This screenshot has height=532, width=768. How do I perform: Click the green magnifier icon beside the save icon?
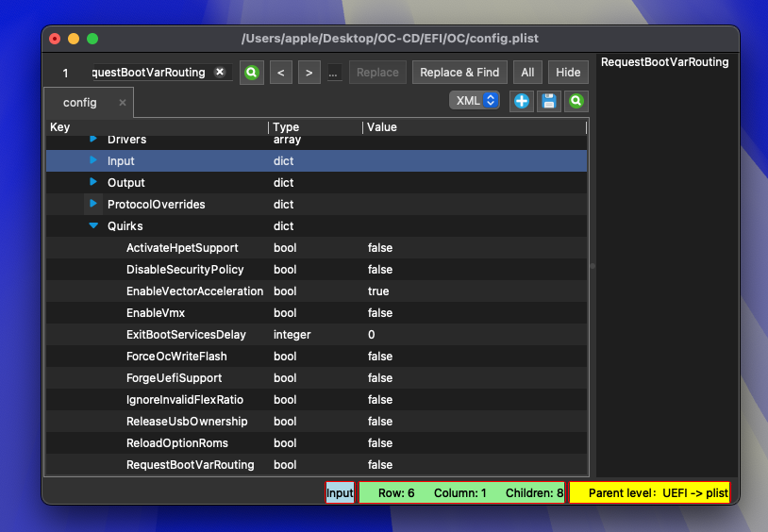tap(576, 102)
